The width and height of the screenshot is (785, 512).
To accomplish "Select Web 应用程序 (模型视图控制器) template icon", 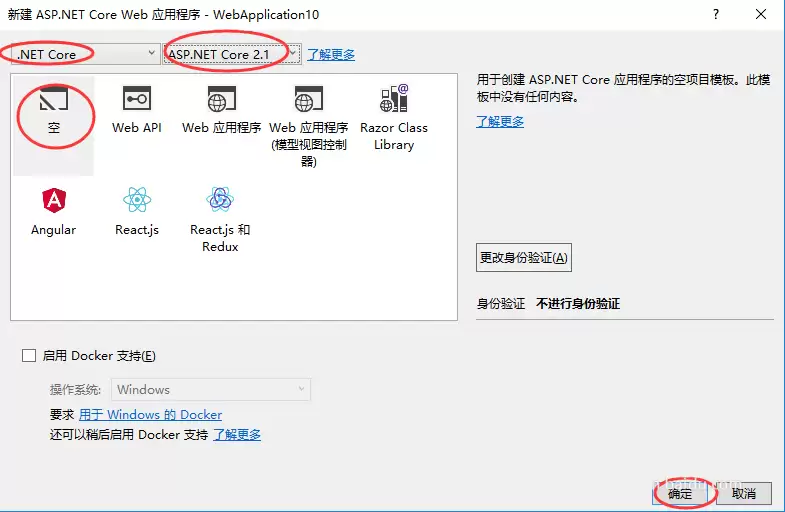I will [x=308, y=98].
